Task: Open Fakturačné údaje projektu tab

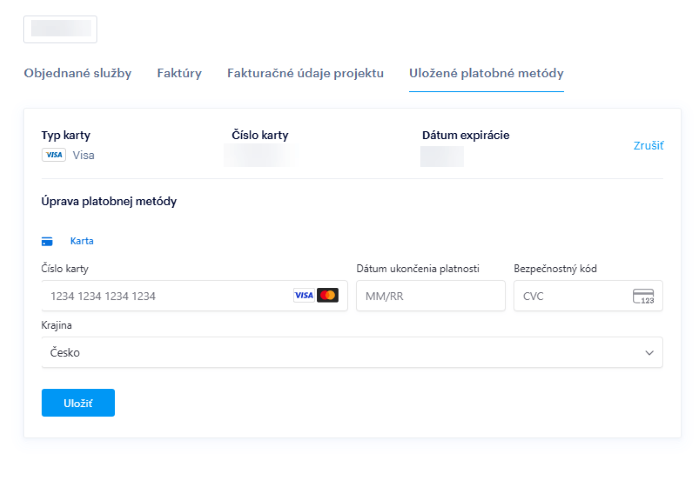Action: (x=305, y=73)
